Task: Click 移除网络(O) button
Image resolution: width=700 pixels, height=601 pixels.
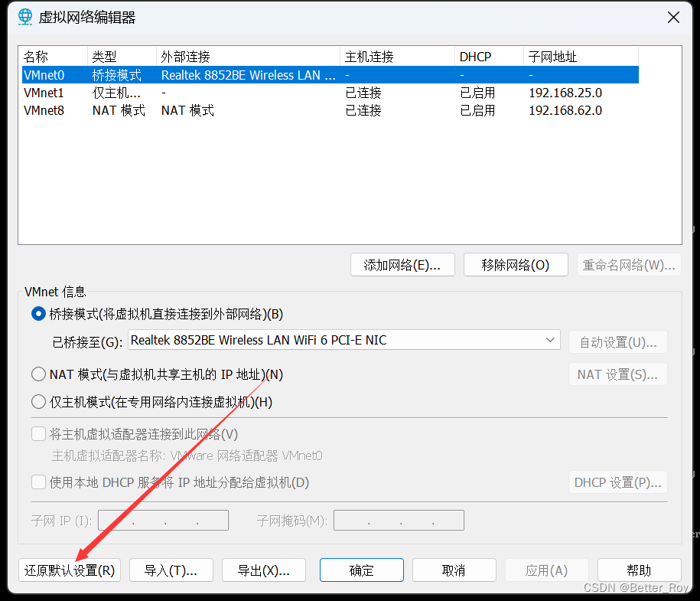Action: coord(516,265)
